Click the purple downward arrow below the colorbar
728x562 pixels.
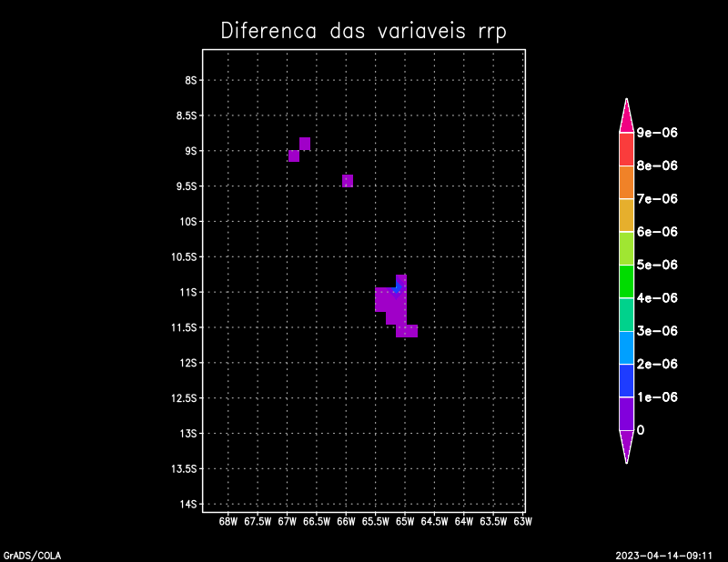pyautogui.click(x=626, y=444)
